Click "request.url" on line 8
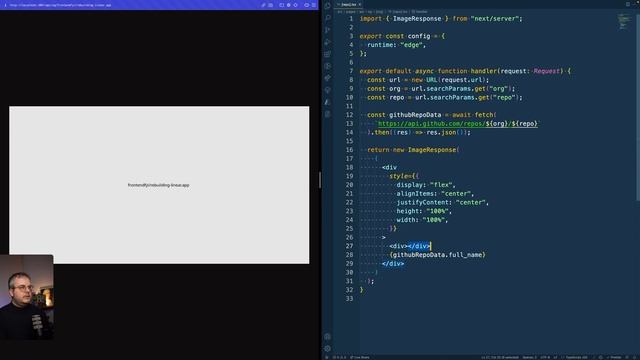Image resolution: width=640 pixels, height=360 pixels. tap(461, 80)
